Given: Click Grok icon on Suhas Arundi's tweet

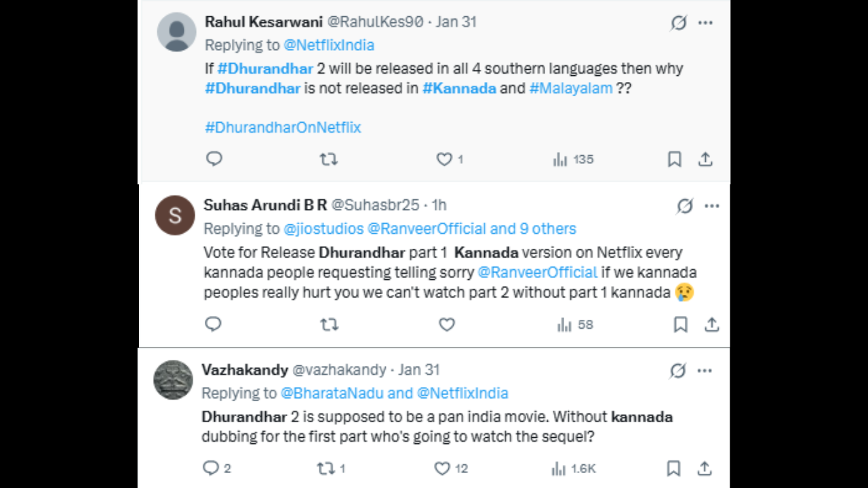Looking at the screenshot, I should [685, 206].
